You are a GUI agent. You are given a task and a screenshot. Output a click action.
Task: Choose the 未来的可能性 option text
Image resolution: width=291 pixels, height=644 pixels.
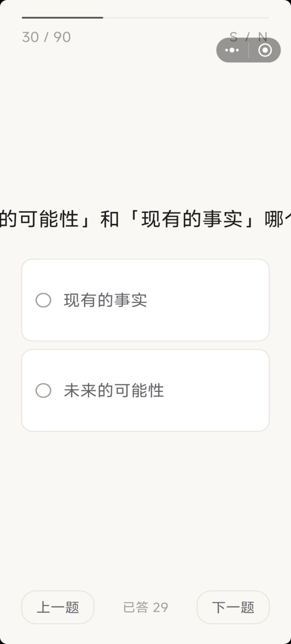tap(114, 391)
